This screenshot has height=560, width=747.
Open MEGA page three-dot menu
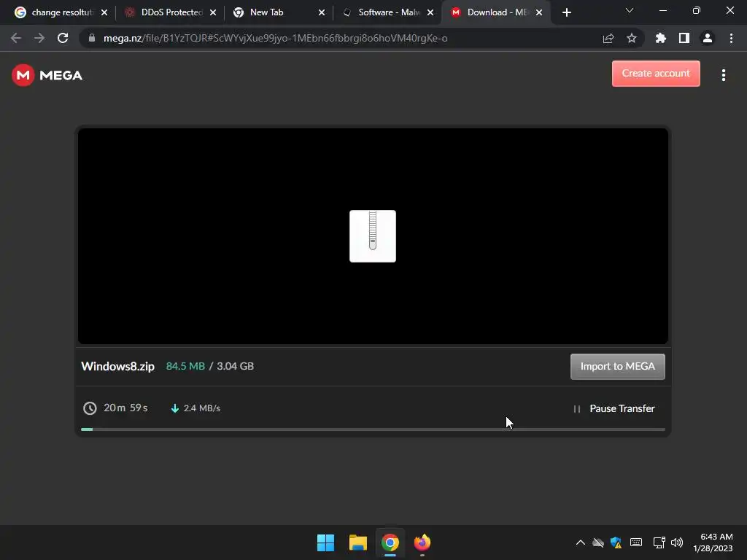point(723,75)
